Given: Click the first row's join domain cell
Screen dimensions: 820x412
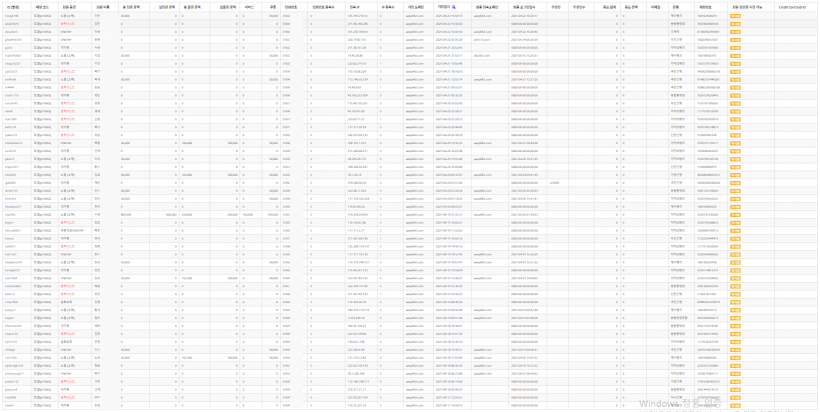Looking at the screenshot, I should 414,16.
